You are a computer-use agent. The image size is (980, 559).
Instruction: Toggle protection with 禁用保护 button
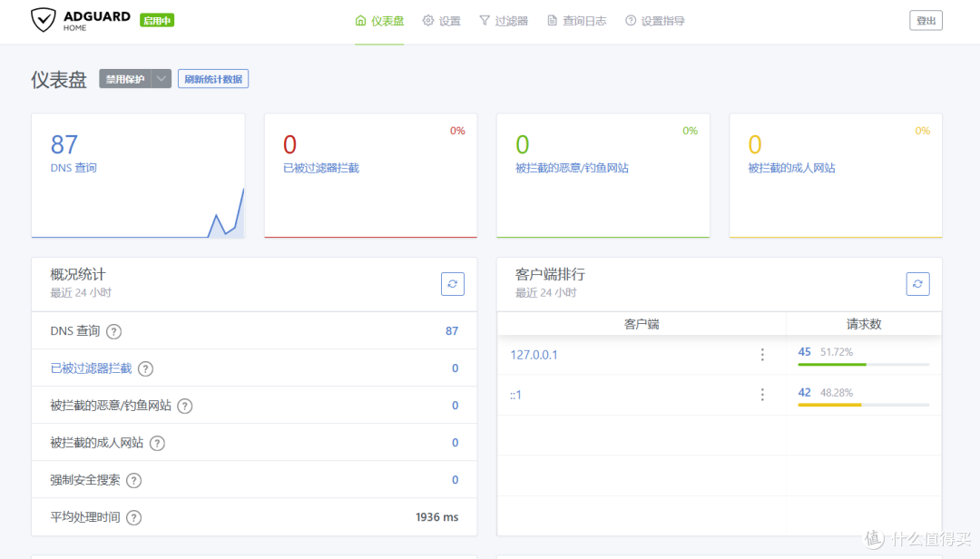[125, 79]
